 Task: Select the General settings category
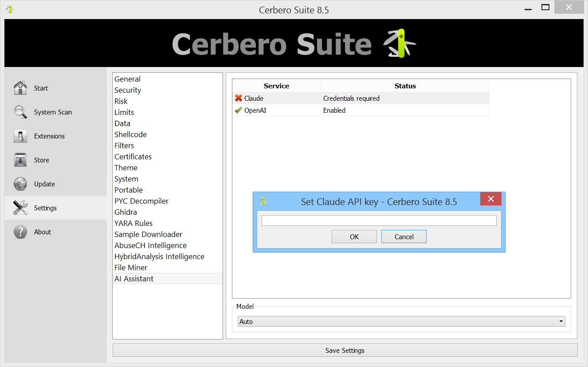[127, 79]
